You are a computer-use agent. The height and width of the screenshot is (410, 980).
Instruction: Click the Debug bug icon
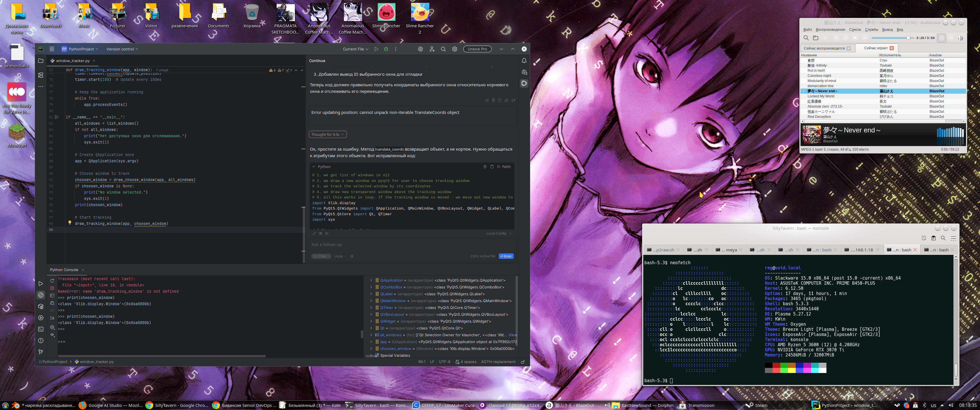tap(386, 49)
